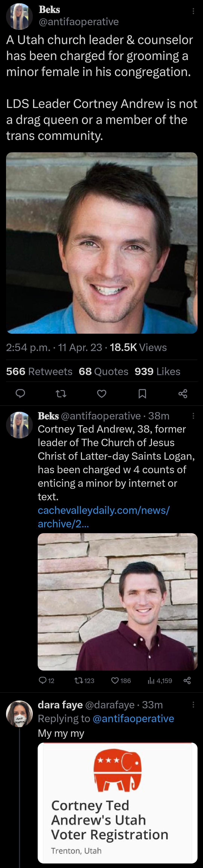Open the more options menu on main tweet
Screen dimensions: 203x868
click(194, 11)
